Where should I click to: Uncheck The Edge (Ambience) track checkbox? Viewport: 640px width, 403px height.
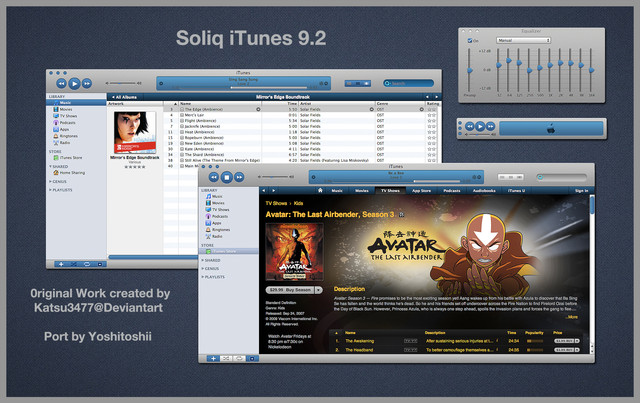(182, 109)
